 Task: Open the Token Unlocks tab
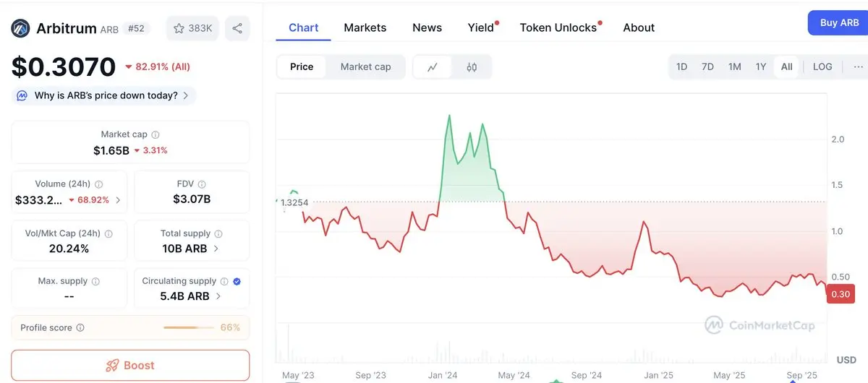(558, 27)
